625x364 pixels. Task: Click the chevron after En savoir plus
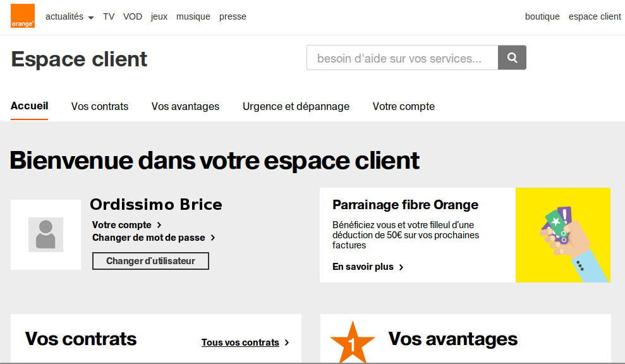click(x=401, y=267)
